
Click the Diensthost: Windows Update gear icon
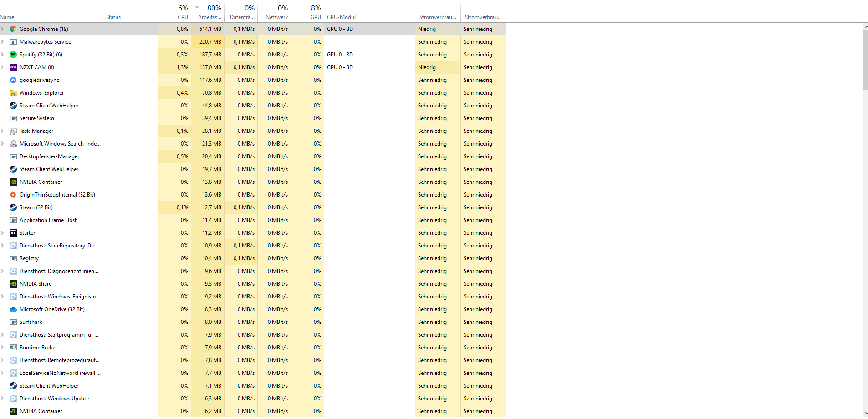point(13,399)
